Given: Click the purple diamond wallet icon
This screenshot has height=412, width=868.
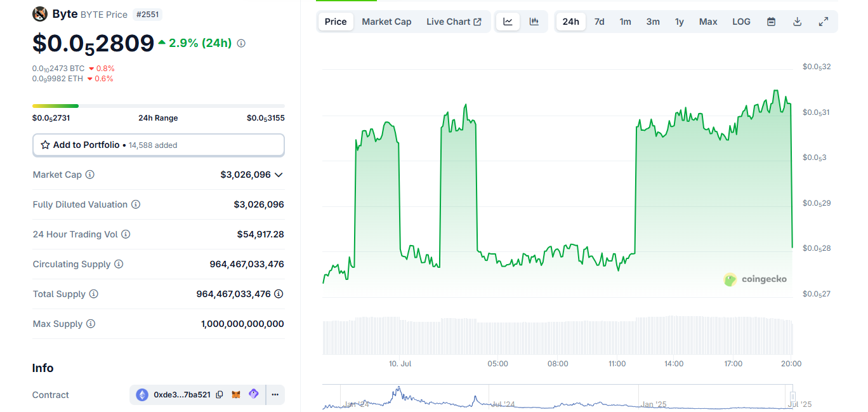Looking at the screenshot, I should pyautogui.click(x=254, y=394).
